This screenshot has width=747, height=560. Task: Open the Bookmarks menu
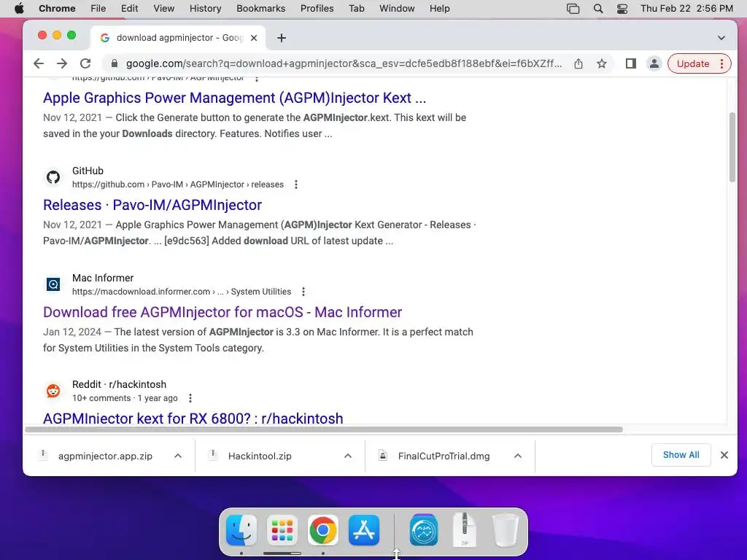point(260,9)
